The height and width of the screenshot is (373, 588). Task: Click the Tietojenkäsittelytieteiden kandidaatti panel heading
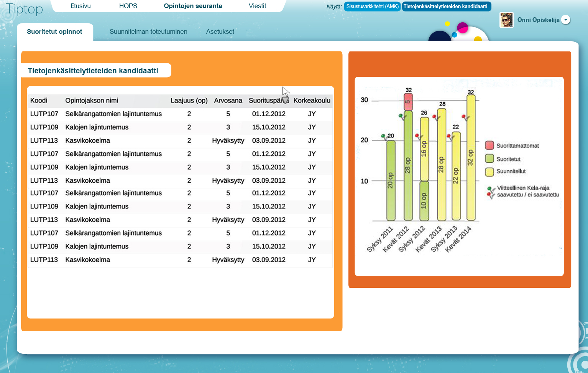tap(93, 71)
